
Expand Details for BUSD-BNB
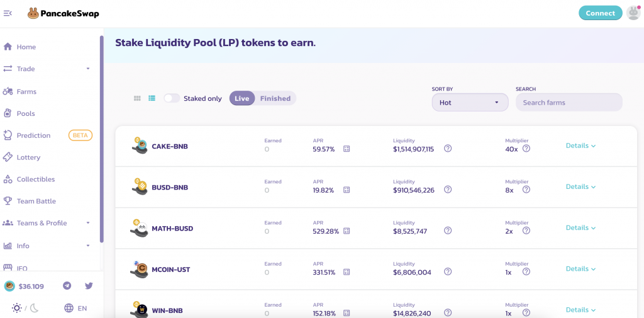[580, 187]
